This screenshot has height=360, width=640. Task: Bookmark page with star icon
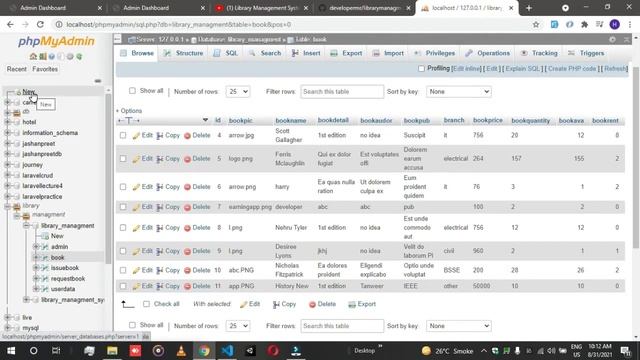(x=536, y=24)
